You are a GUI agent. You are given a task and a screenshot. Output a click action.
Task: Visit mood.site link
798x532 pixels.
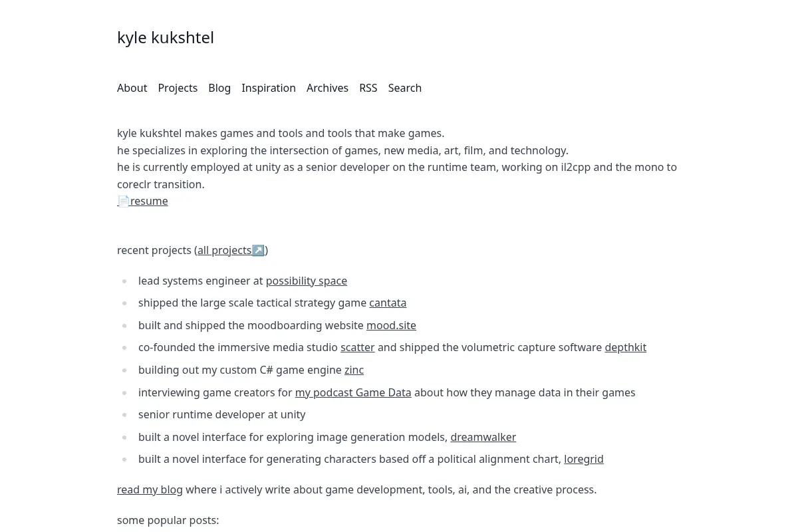click(x=391, y=325)
